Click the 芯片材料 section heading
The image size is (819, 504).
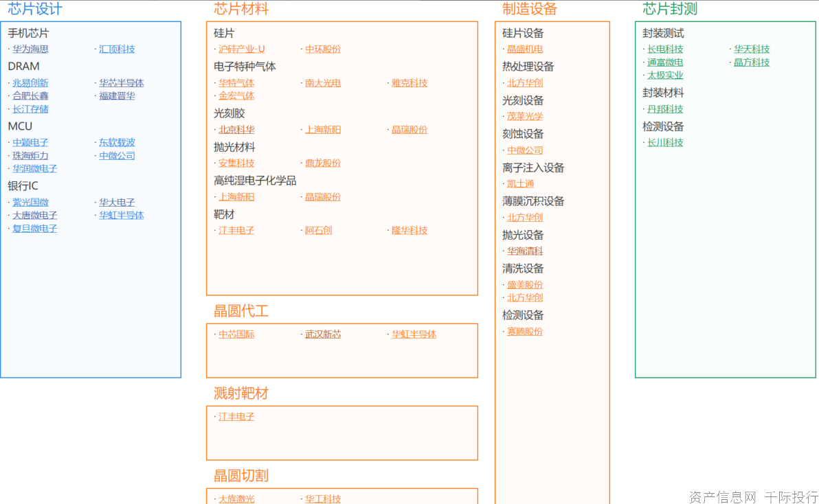[240, 9]
